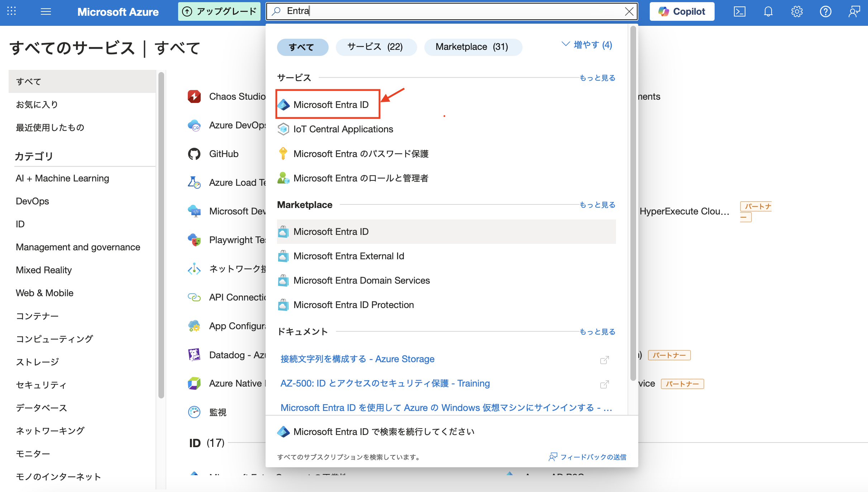Open the Microsoft Entra ID service result
Viewport: 868px width, 492px height.
[330, 105]
